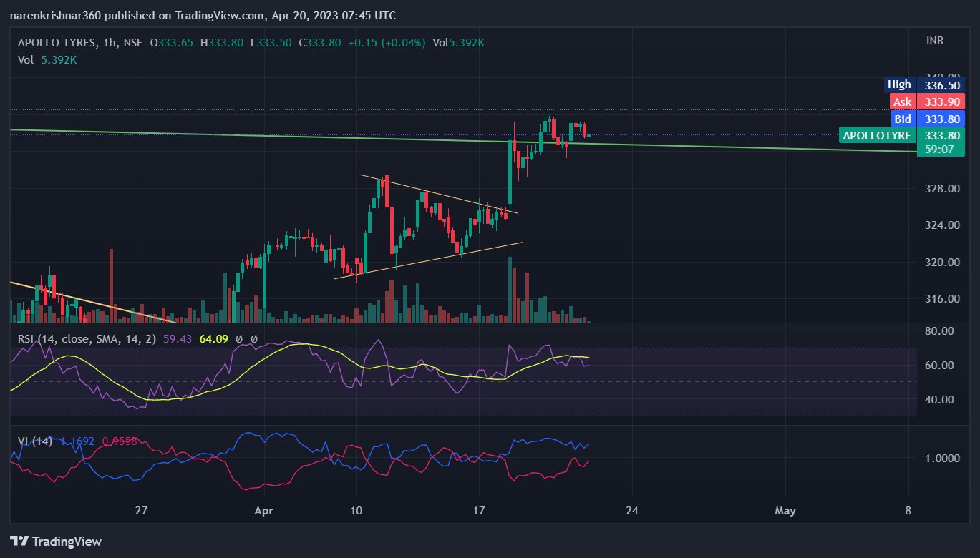Click 1.0000 on the VI scale
Viewport: 980px width, 558px height.
pyautogui.click(x=942, y=458)
